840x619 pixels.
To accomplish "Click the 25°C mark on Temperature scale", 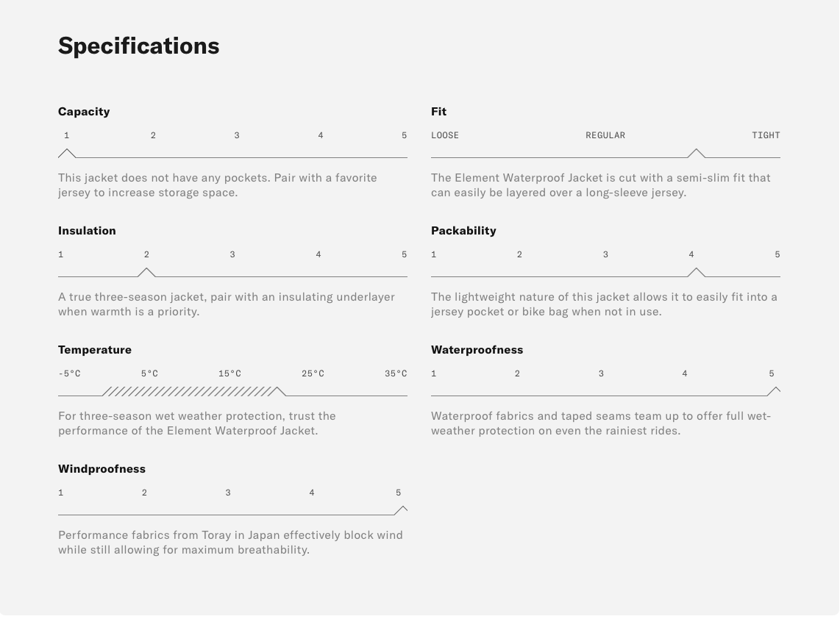I will pos(313,373).
